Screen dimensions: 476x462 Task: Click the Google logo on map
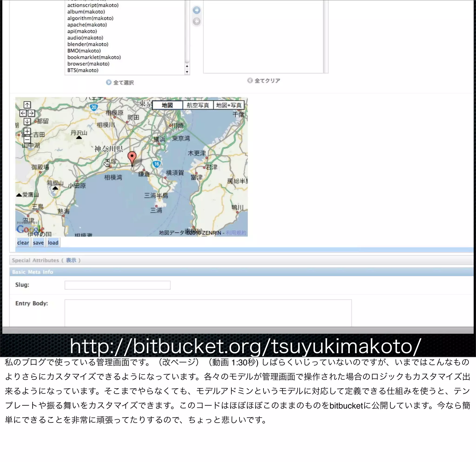(30, 229)
